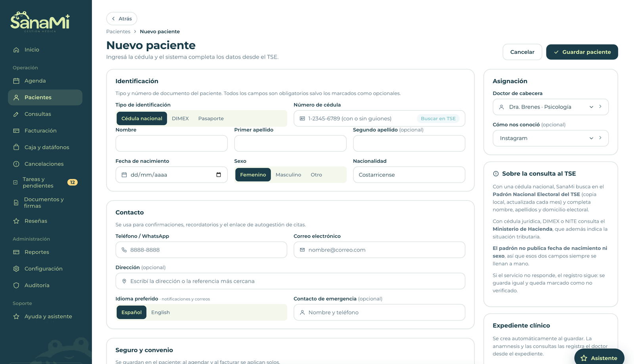The width and height of the screenshot is (634, 364).
Task: Focus the Teléfono / WhatsApp field
Action: [201, 250]
